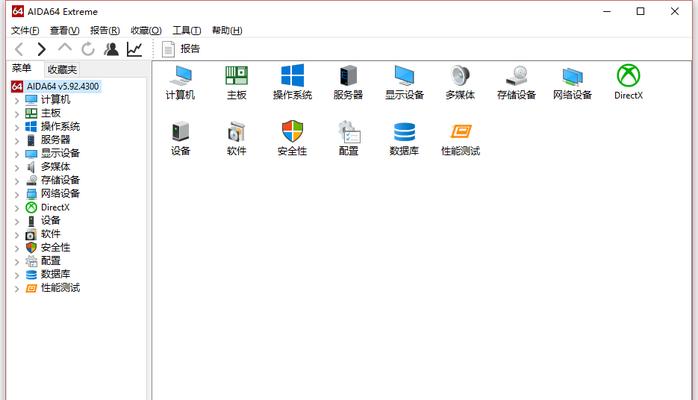Viewport: 698px width, 400px height.
Task: Open the 显示设备 display icon in main pane
Action: [x=404, y=82]
